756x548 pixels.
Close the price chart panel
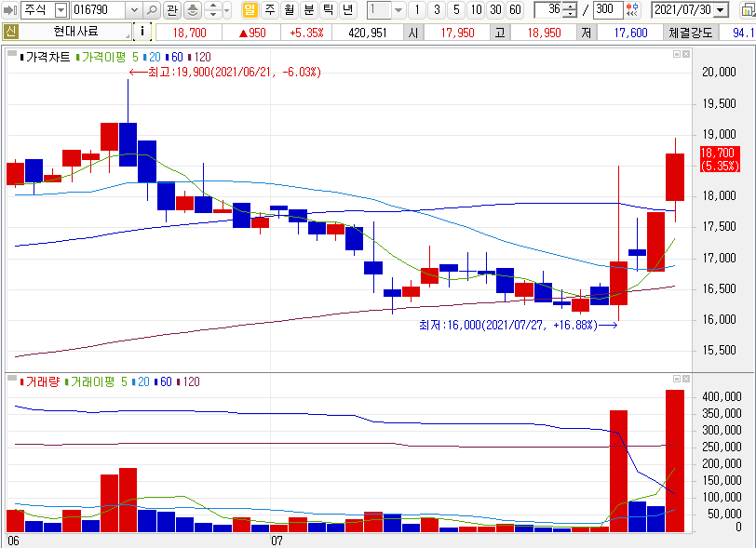[x=686, y=54]
